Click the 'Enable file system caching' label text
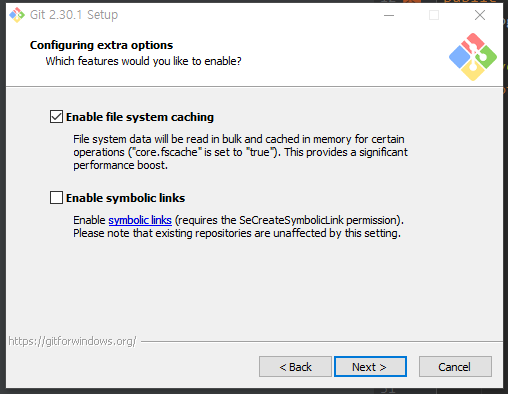 (x=140, y=117)
